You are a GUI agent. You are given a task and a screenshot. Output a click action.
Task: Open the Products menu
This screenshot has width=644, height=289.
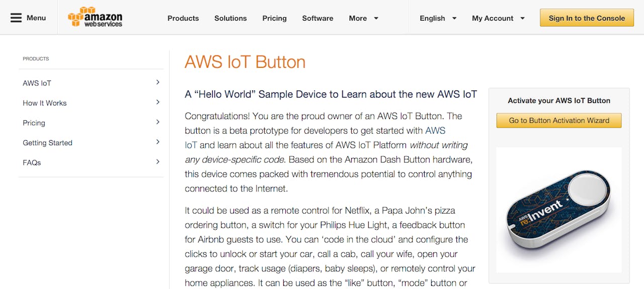point(183,18)
